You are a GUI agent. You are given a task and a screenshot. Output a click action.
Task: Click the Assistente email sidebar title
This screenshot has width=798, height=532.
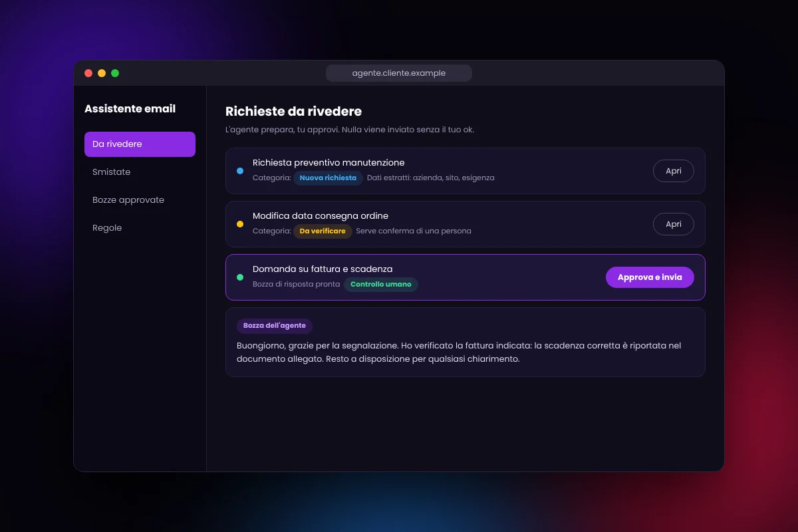pyautogui.click(x=130, y=108)
